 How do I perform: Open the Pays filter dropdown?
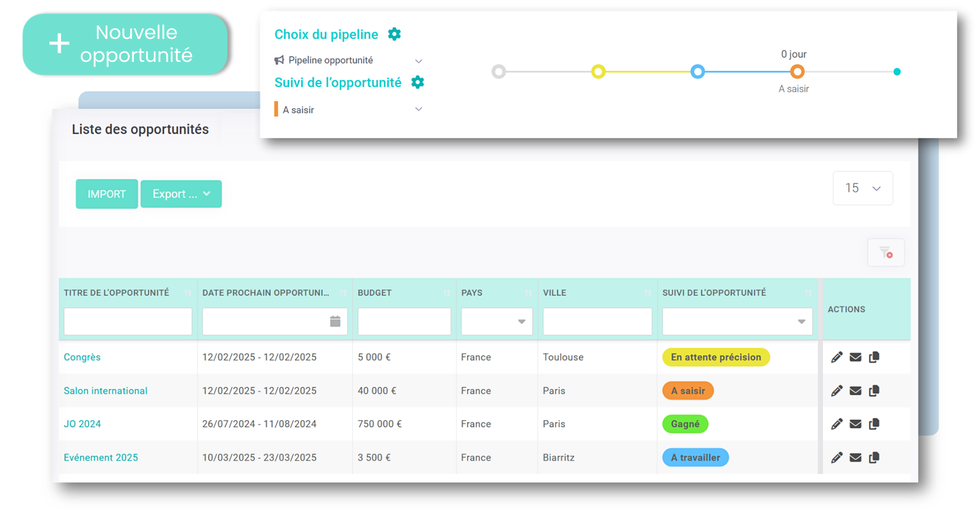pos(496,321)
